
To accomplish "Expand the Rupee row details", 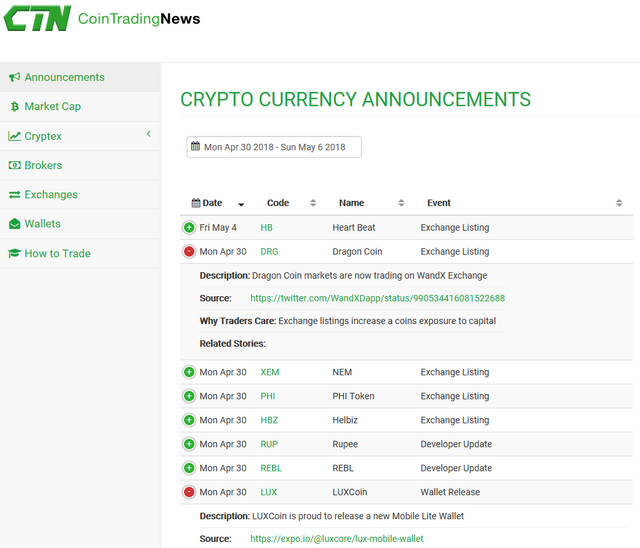I will 189,444.
